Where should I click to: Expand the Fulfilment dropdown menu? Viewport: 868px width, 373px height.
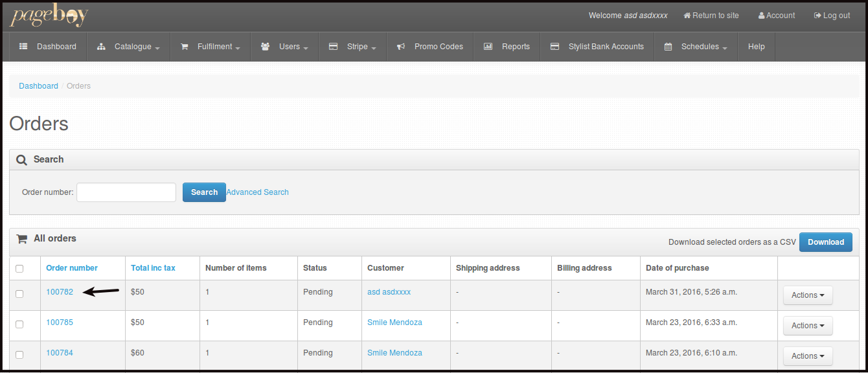point(211,47)
